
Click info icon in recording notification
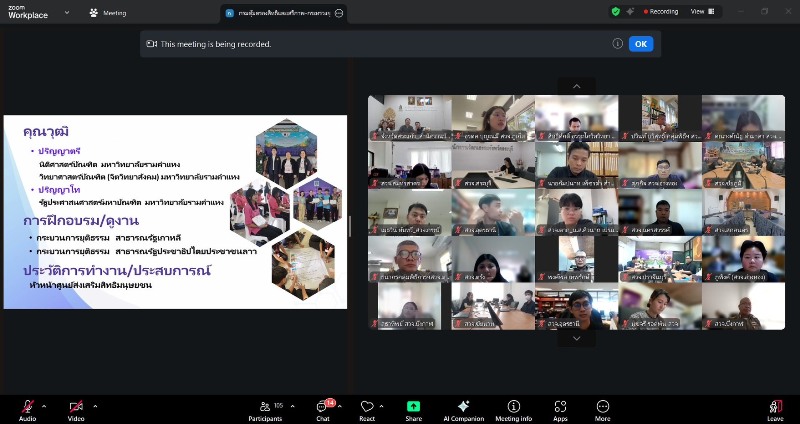[617, 43]
